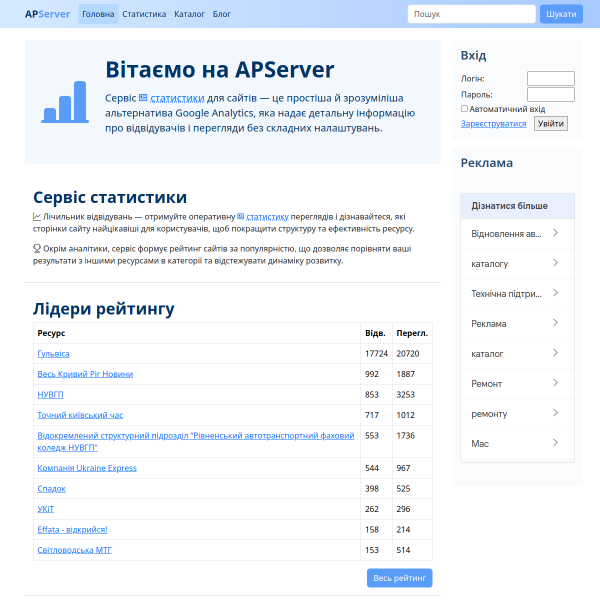Focus the Логін input field
600x600 pixels.
551,78
